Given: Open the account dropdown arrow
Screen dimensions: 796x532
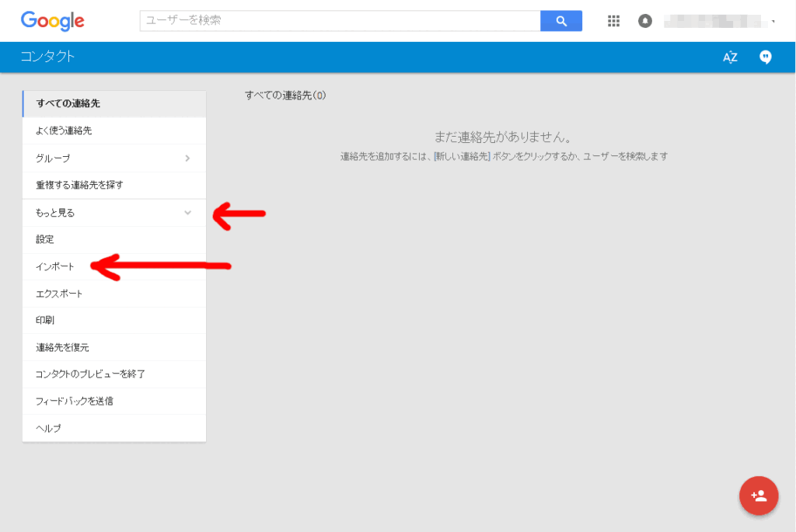Looking at the screenshot, I should pos(773,22).
